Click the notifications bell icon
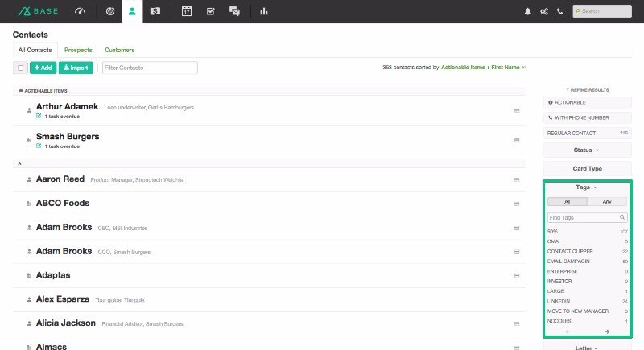This screenshot has height=350, width=644. [x=528, y=11]
